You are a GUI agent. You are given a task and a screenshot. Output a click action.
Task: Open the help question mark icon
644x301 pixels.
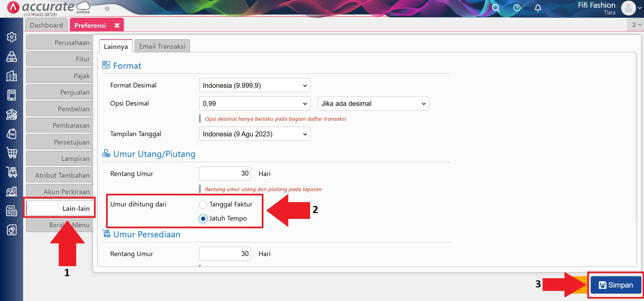[x=517, y=8]
